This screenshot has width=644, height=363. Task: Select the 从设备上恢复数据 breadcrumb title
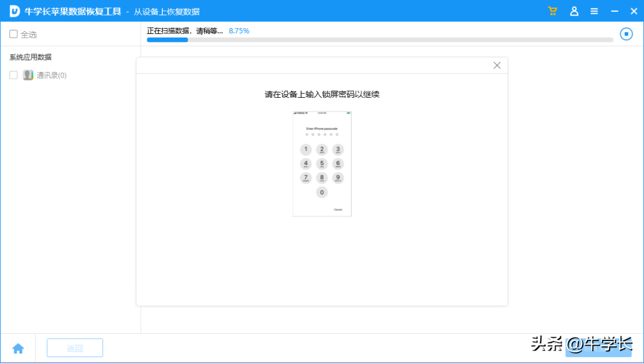pyautogui.click(x=168, y=11)
